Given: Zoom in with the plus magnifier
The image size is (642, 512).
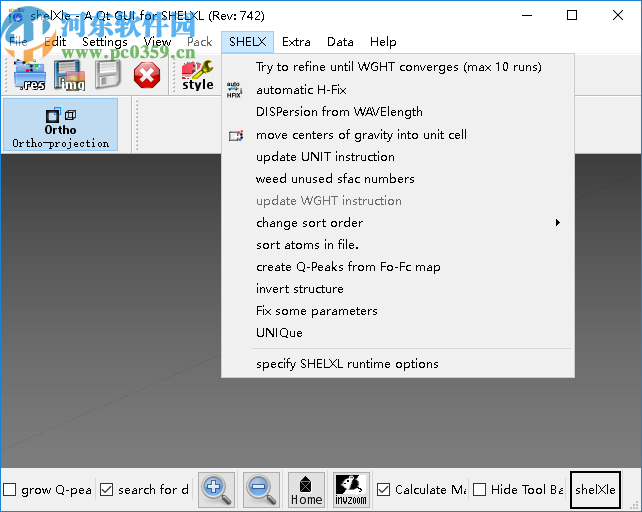Looking at the screenshot, I should pyautogui.click(x=217, y=490).
